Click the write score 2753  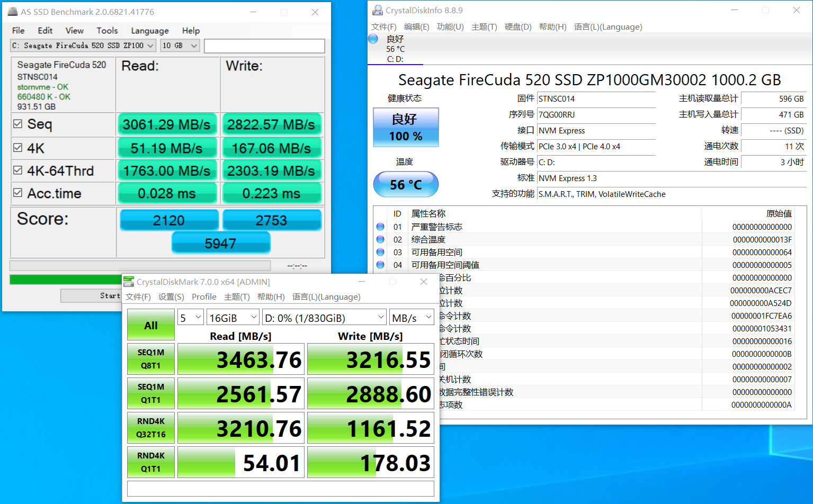coord(272,220)
